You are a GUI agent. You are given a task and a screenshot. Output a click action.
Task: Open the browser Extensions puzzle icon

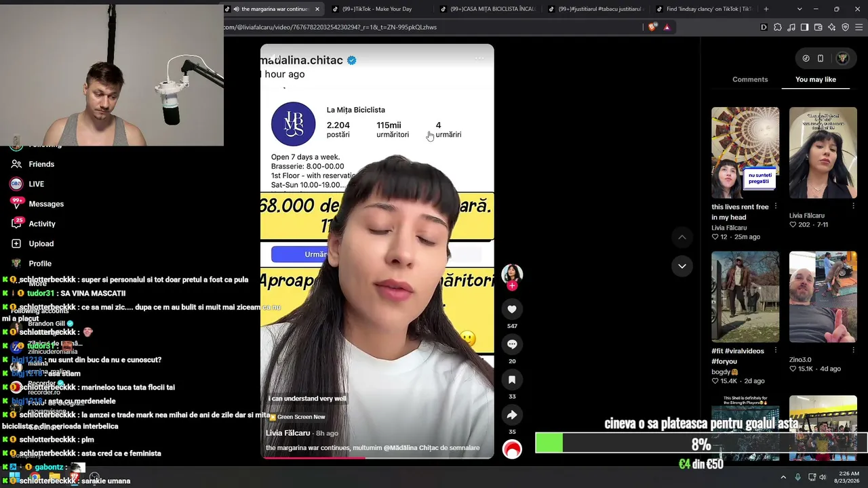(778, 27)
